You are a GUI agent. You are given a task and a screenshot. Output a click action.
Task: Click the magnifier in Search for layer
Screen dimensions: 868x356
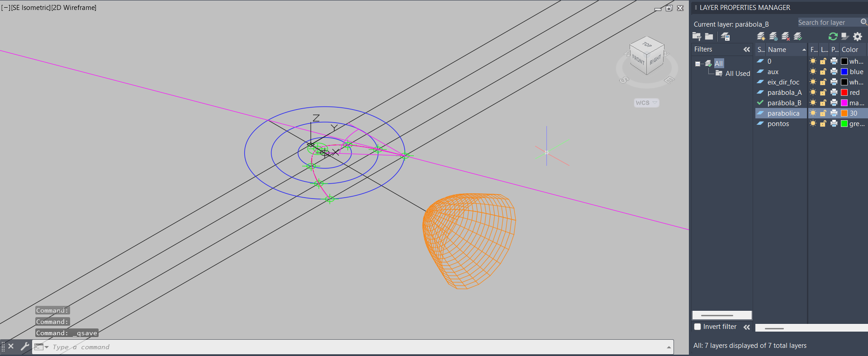(x=863, y=22)
